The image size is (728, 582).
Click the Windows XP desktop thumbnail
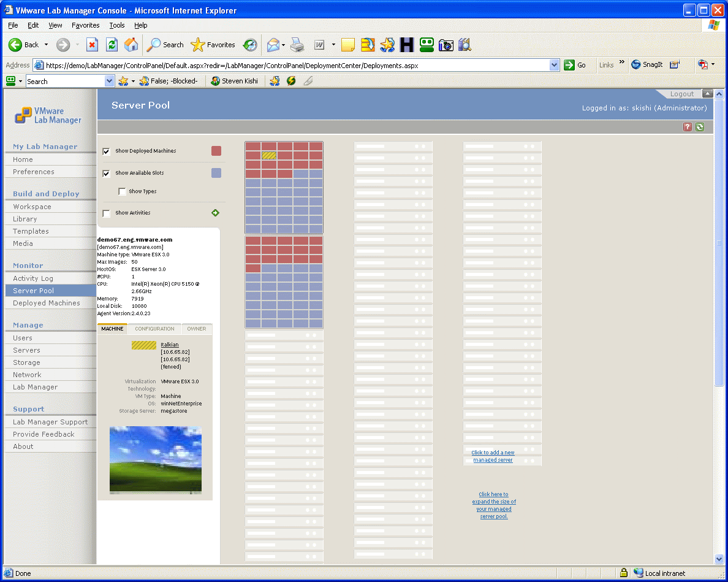pyautogui.click(x=156, y=460)
